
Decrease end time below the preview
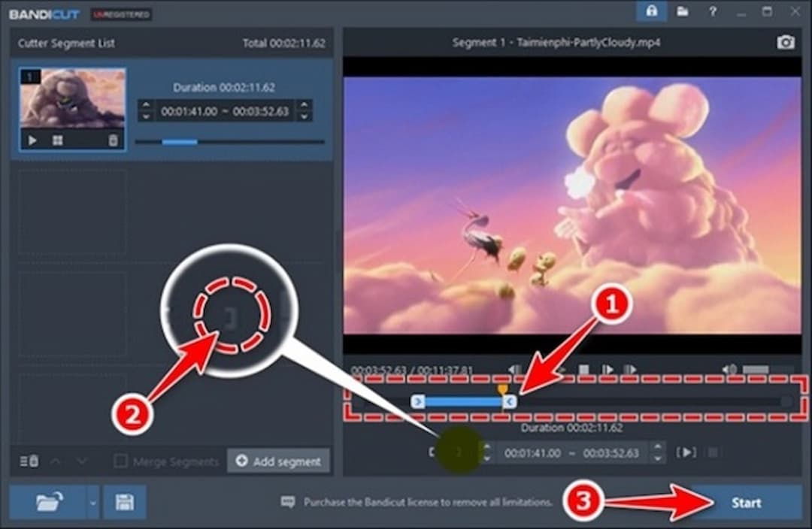658,458
